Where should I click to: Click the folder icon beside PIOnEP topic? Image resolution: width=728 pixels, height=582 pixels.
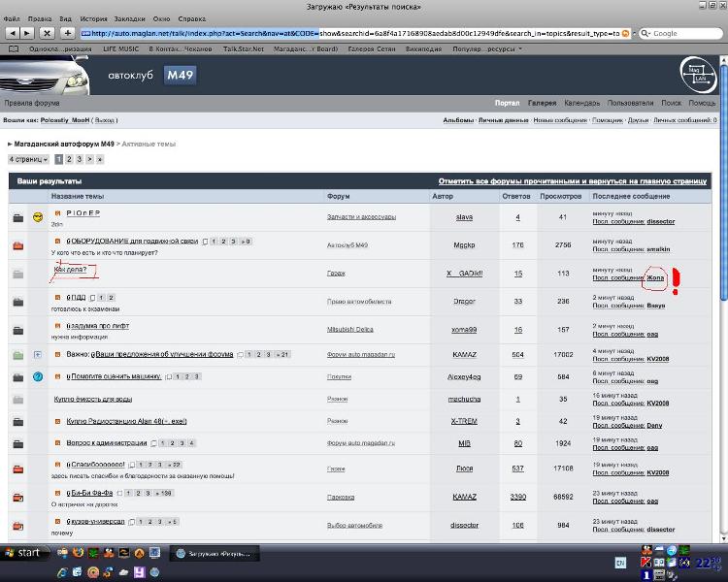(x=18, y=217)
